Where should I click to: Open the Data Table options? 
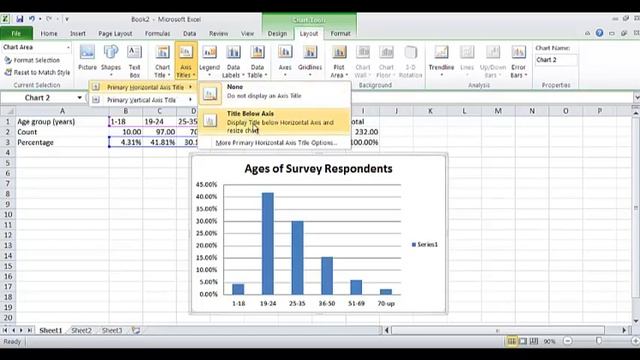coord(257,61)
